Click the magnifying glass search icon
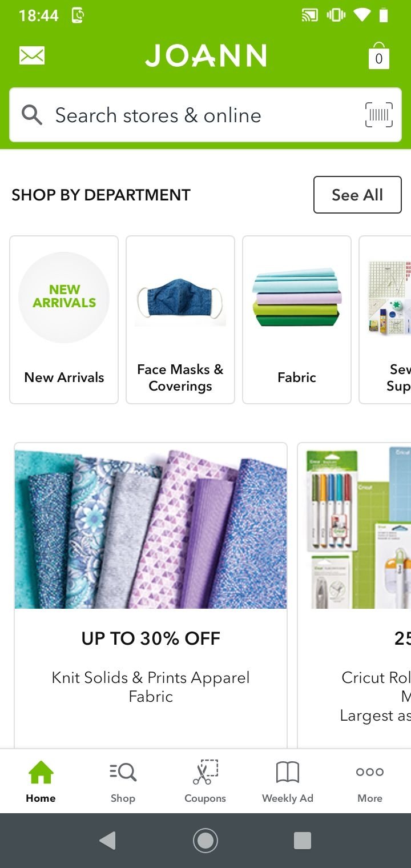The image size is (411, 868). [x=32, y=115]
